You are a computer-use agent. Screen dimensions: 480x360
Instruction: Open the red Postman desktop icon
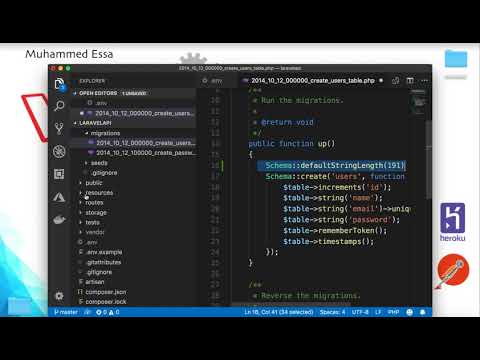click(x=453, y=270)
